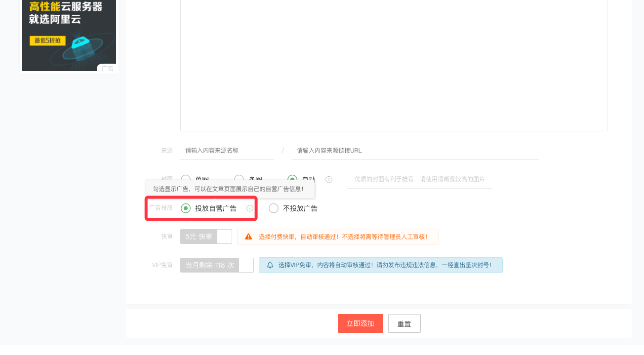Choose the 单图 cover option
The width and height of the screenshot is (644, 355).
click(x=186, y=179)
